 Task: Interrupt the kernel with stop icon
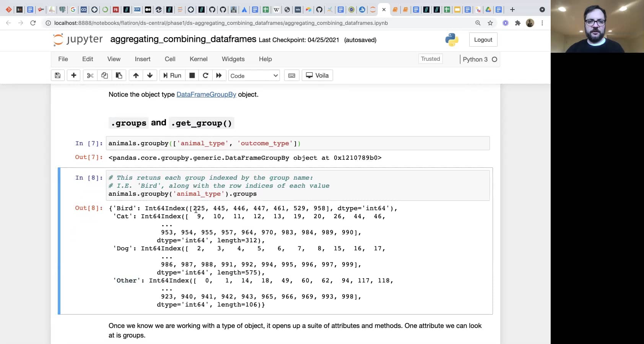pyautogui.click(x=192, y=75)
